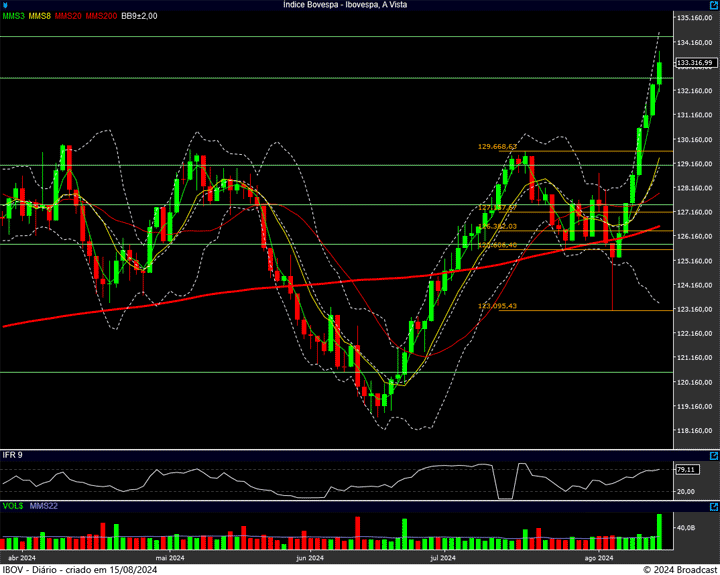The width and height of the screenshot is (720, 575).
Task: Click the VOL$ volume indicator label
Action: [x=13, y=507]
